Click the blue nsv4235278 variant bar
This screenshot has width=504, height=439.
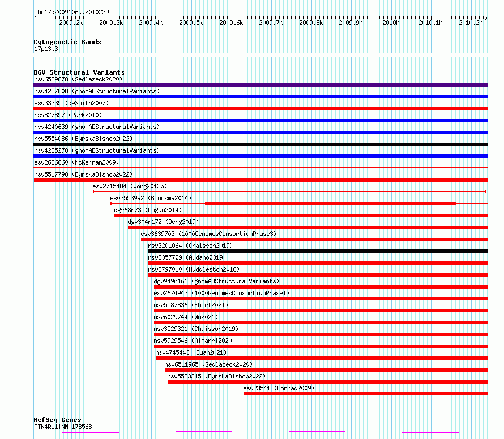[x=260, y=156]
